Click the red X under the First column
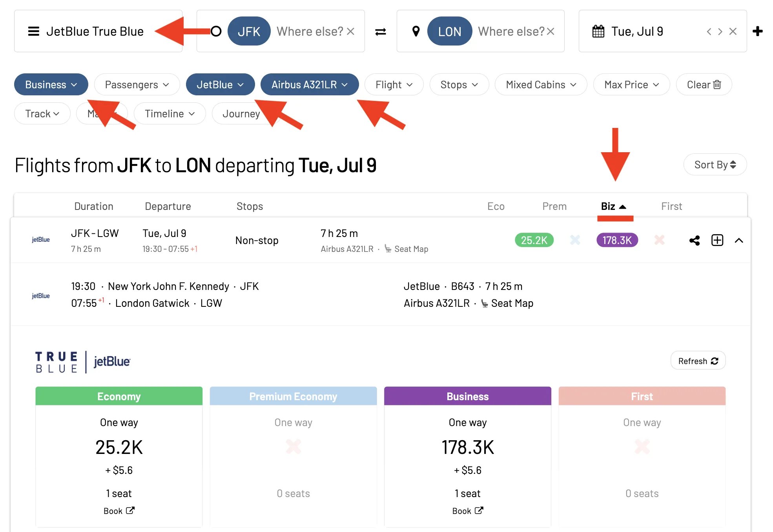The height and width of the screenshot is (532, 773). pyautogui.click(x=659, y=240)
